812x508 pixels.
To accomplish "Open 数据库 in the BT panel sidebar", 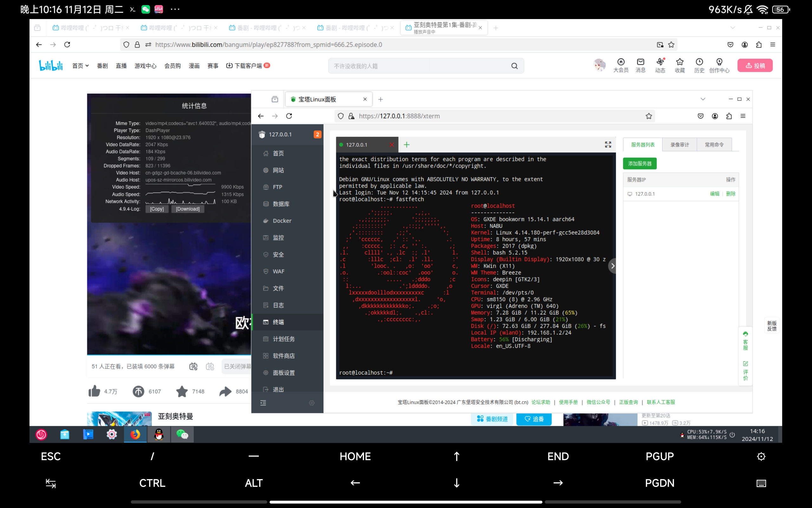I will 281,204.
